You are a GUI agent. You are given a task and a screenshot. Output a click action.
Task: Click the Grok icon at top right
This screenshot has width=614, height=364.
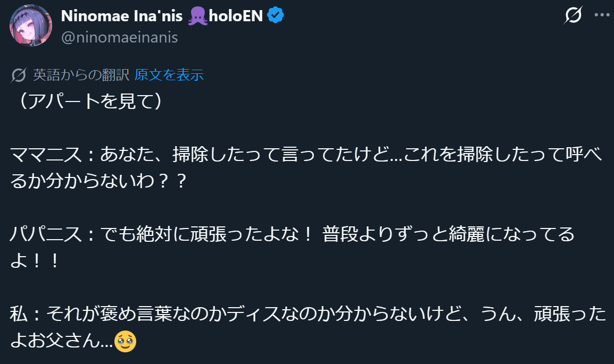[572, 15]
